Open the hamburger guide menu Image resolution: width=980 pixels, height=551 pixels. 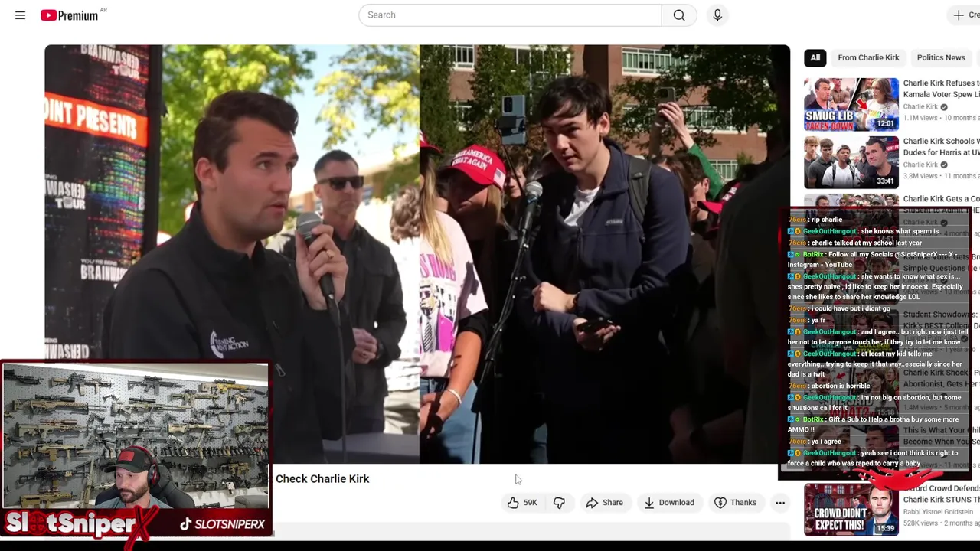point(21,15)
